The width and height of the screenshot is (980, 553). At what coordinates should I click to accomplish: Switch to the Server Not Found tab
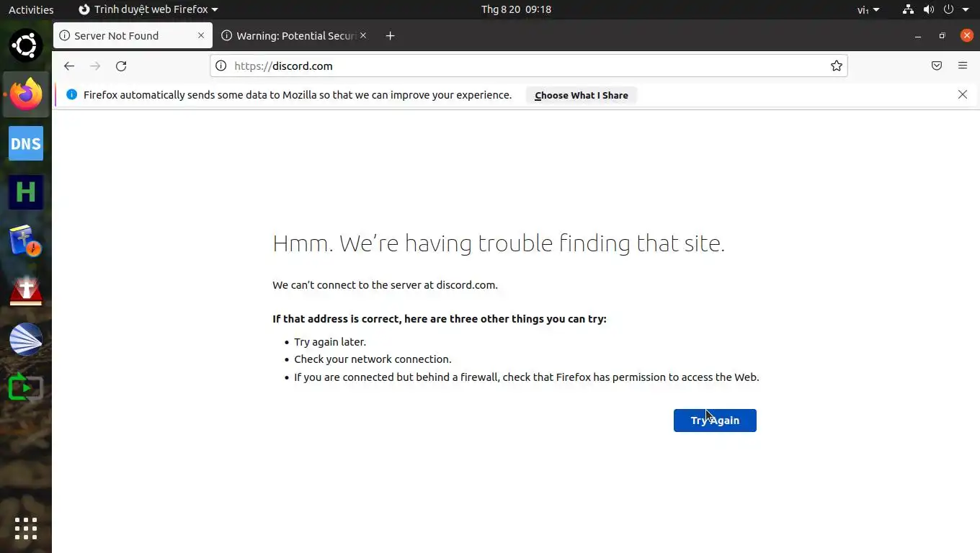click(133, 35)
